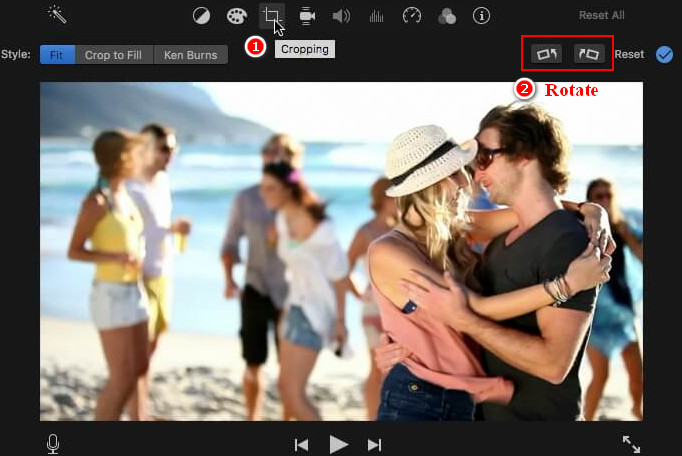Skip to the next clip
The image size is (682, 456).
point(374,445)
